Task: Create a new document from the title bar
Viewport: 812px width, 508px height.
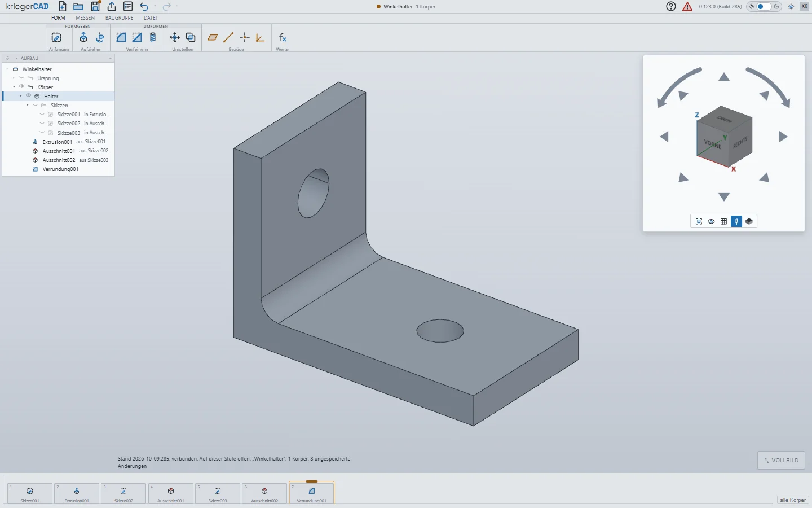Action: [x=63, y=7]
